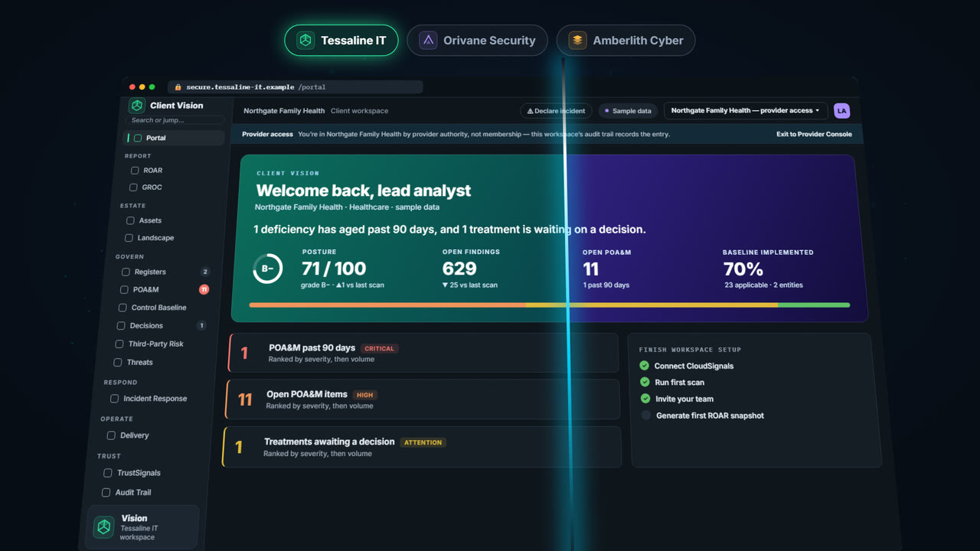Toggle the Run first scan check
The image size is (980, 551).
click(645, 382)
